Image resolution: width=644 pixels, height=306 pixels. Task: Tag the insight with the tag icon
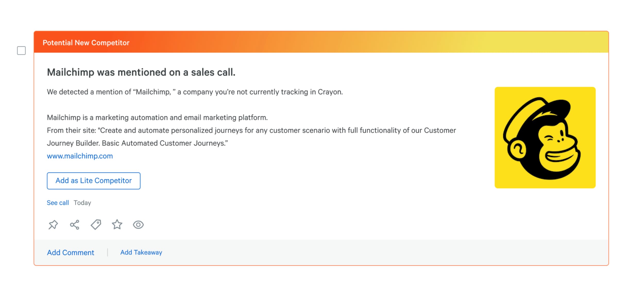click(x=96, y=225)
